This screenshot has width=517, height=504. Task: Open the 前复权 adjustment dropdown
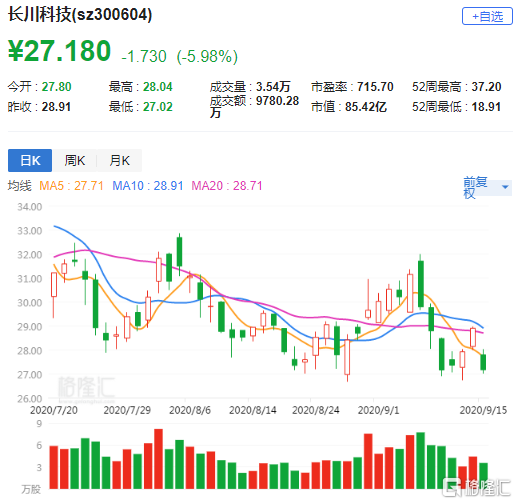pos(487,188)
